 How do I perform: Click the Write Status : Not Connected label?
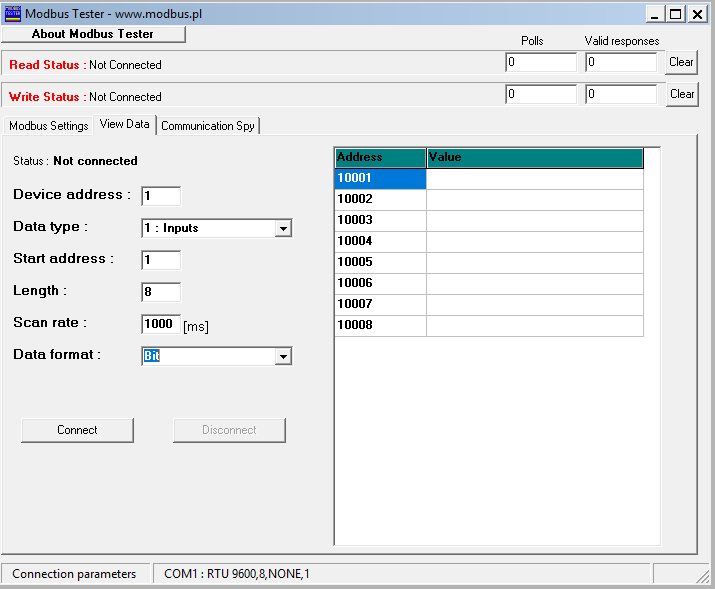[85, 97]
